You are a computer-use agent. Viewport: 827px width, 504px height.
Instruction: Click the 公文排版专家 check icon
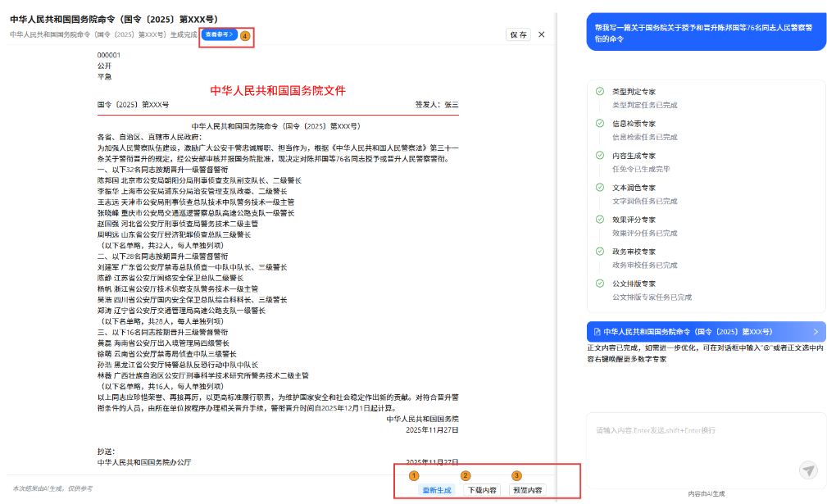click(600, 283)
